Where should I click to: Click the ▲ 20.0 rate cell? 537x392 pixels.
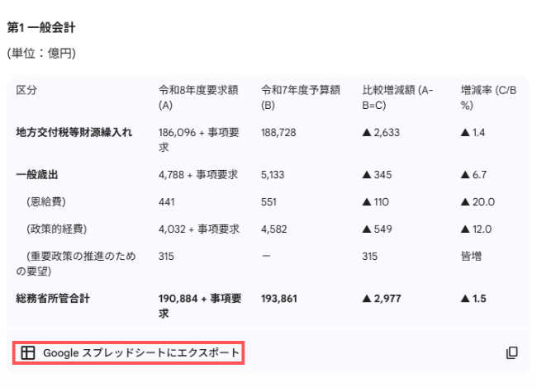click(x=478, y=202)
